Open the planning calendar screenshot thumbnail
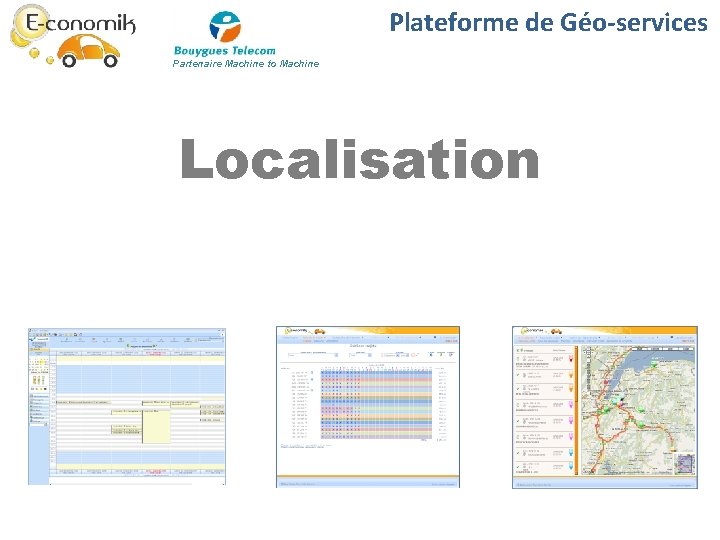 click(127, 406)
